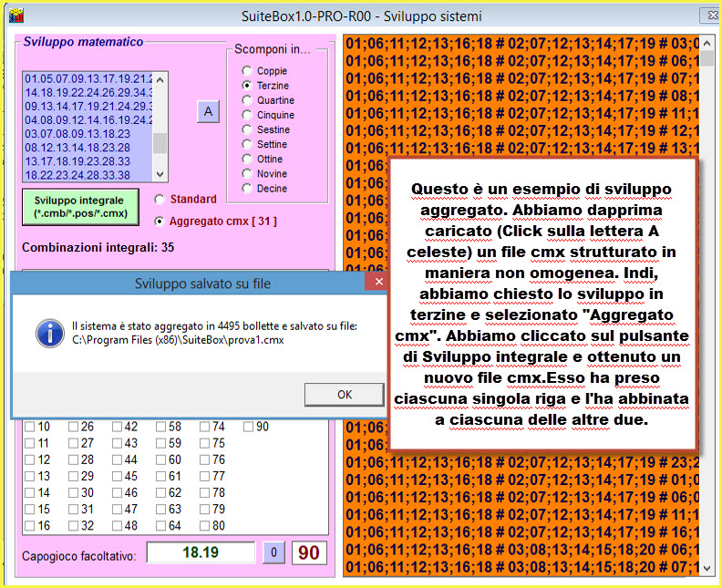Choose the Standard development mode
Image resolution: width=722 pixels, height=588 pixels.
[x=160, y=199]
